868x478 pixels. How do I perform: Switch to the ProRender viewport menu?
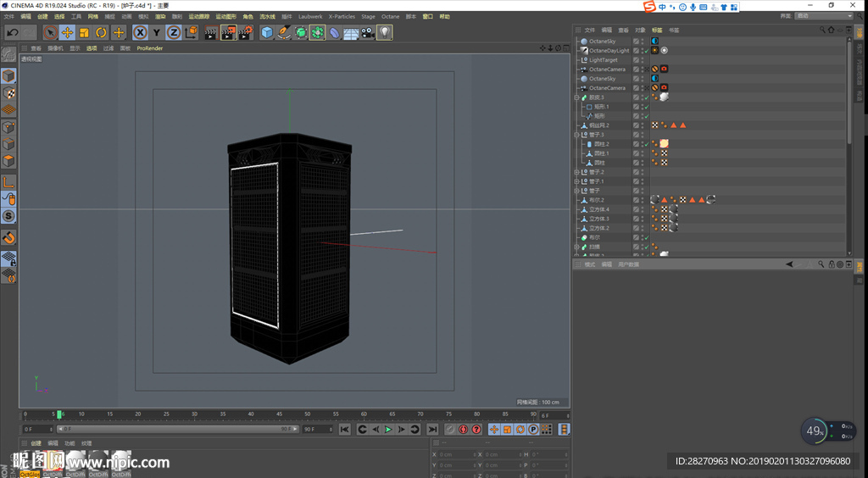[149, 48]
